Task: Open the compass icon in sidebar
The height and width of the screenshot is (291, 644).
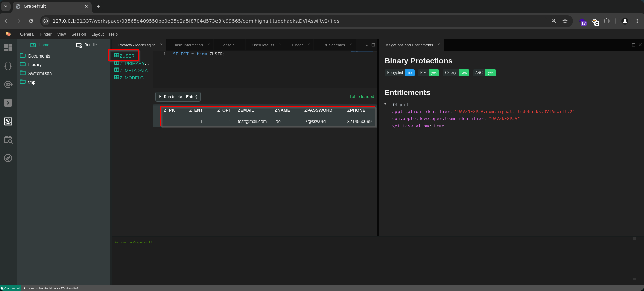Action: (x=8, y=158)
